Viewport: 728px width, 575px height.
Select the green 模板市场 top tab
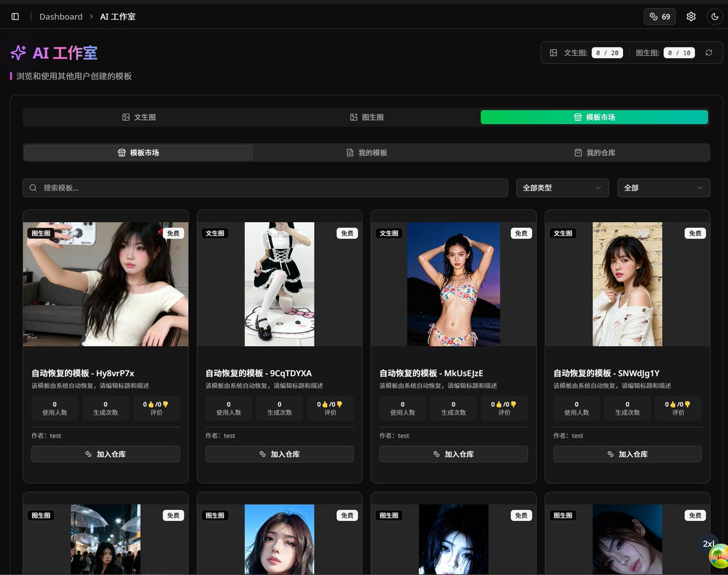(x=595, y=117)
